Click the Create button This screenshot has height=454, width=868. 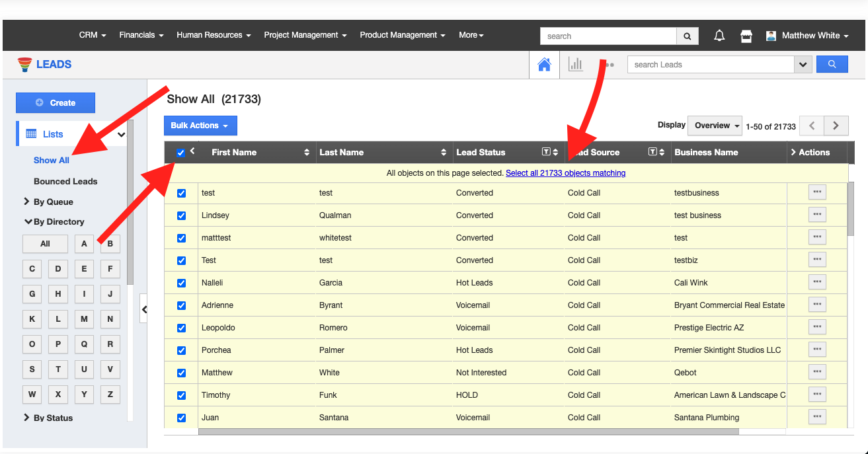click(56, 102)
